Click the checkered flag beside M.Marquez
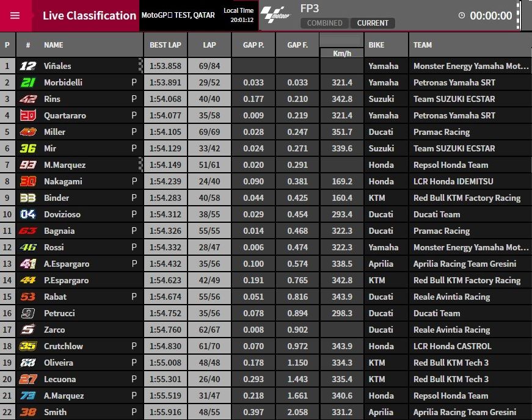Viewport: 532px width, 420px height. coord(141,165)
